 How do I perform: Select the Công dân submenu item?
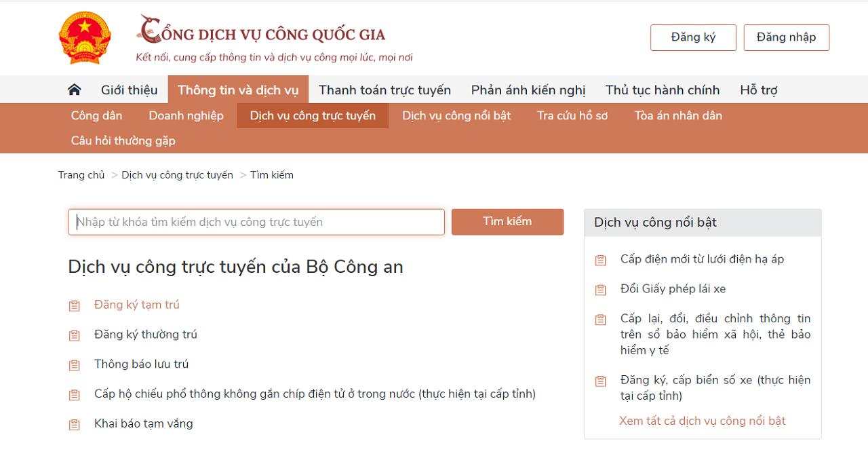tap(97, 115)
